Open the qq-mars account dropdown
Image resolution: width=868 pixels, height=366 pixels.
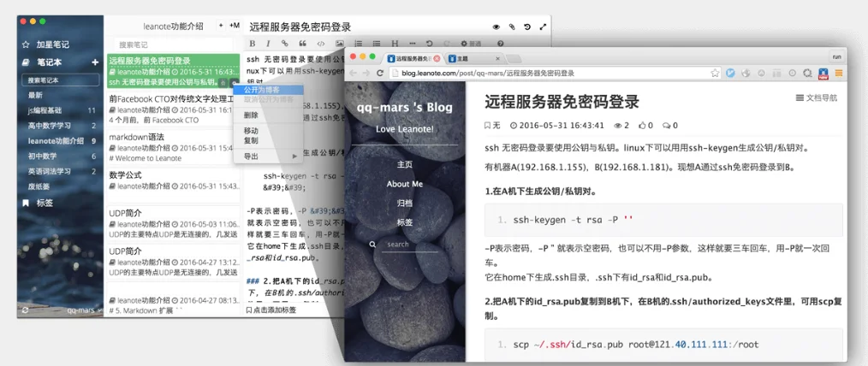pyautogui.click(x=84, y=310)
